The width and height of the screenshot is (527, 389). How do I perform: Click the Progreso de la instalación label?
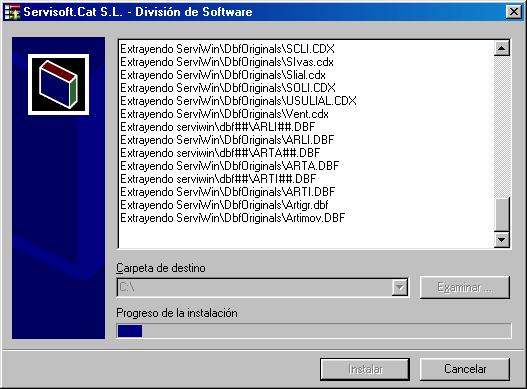click(177, 313)
